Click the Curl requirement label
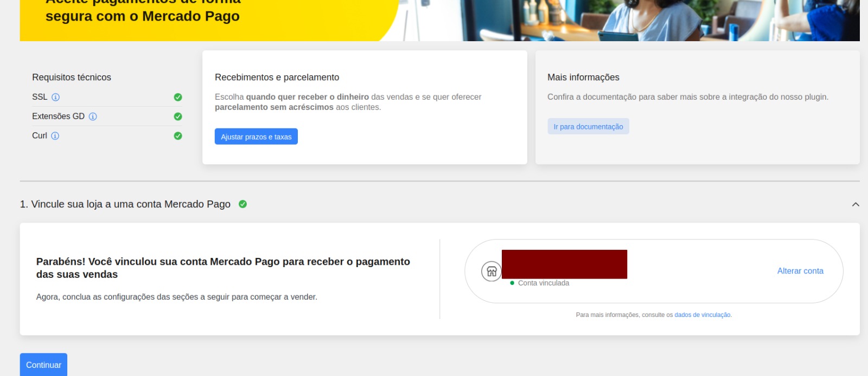 click(x=40, y=136)
